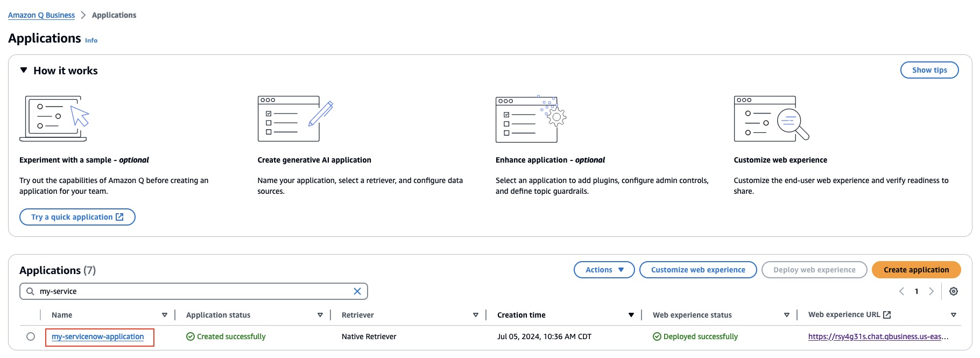
Task: Open the rsy4g31s web experience URL
Action: click(x=878, y=336)
